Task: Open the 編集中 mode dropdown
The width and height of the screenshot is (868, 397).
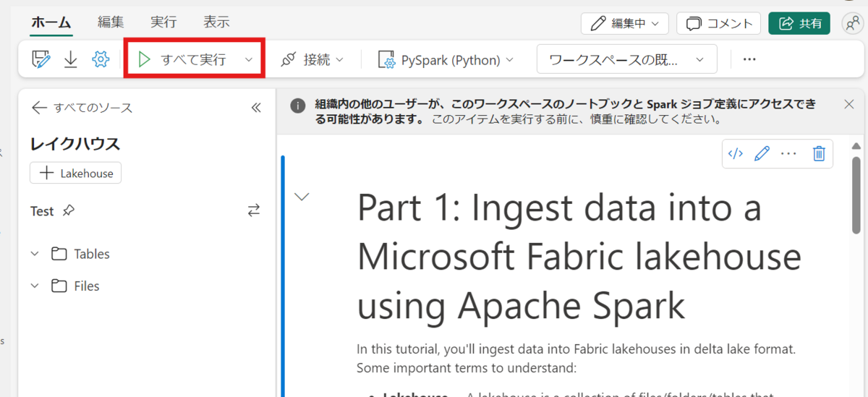Action: tap(625, 23)
